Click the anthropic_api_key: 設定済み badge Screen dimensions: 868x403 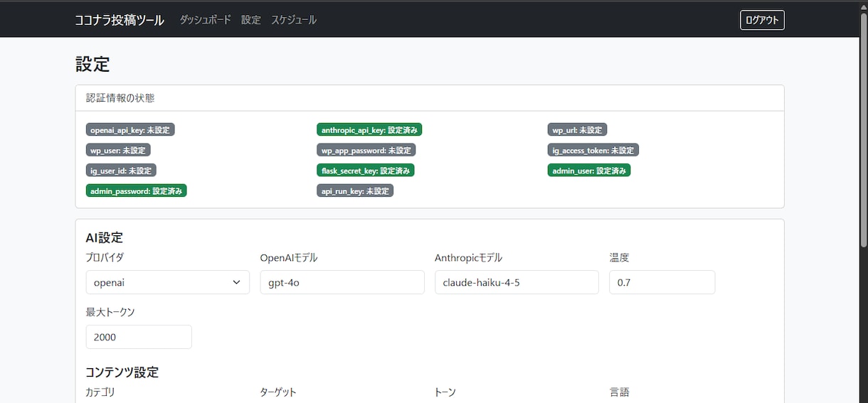pos(370,130)
